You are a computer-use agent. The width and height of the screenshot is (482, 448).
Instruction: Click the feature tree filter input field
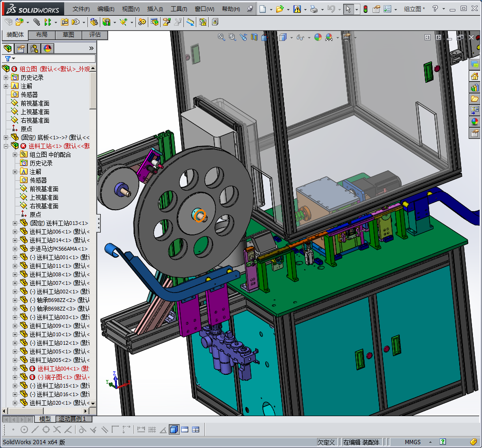(x=52, y=58)
